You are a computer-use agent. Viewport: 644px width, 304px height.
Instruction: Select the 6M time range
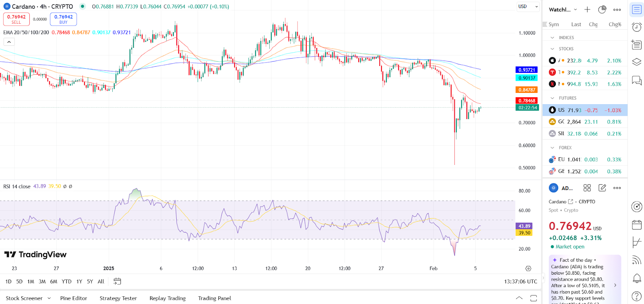coord(54,281)
